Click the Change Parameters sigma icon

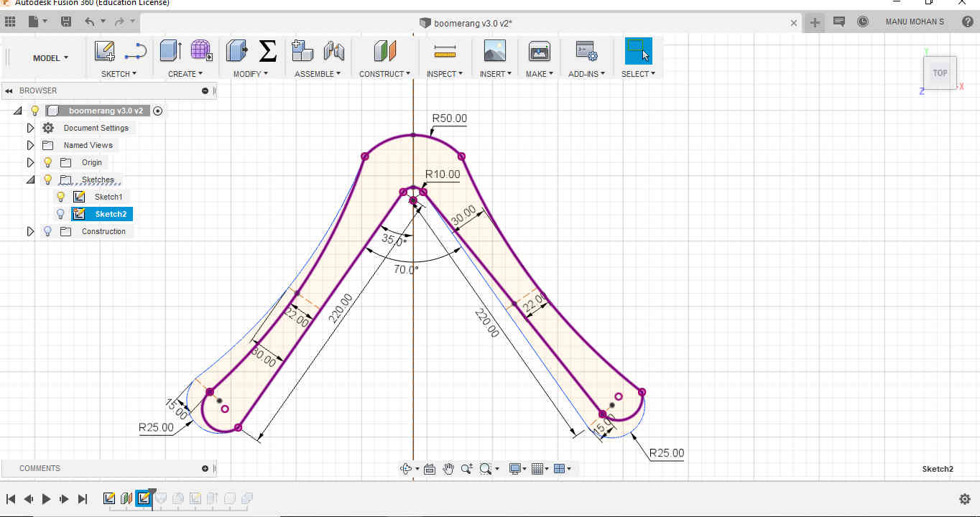coord(267,50)
